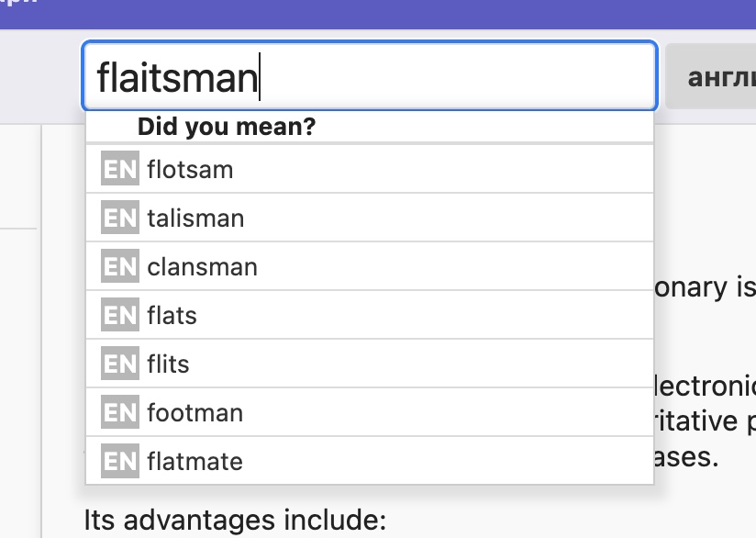The image size is (756, 538).
Task: Choose flits from the Did you mean list
Action: (370, 364)
